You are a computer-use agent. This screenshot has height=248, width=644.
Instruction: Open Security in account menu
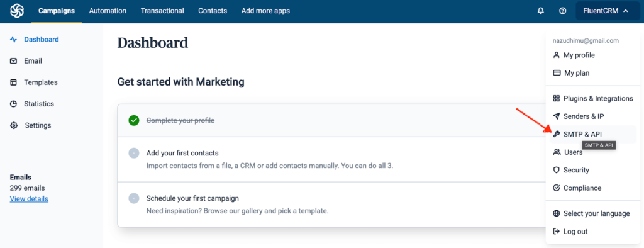[576, 170]
